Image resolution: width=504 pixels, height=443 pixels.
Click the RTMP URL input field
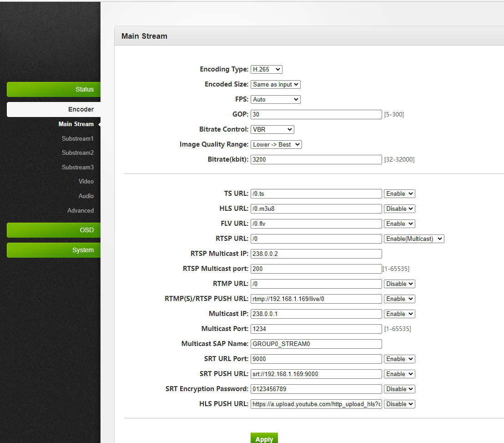point(316,284)
